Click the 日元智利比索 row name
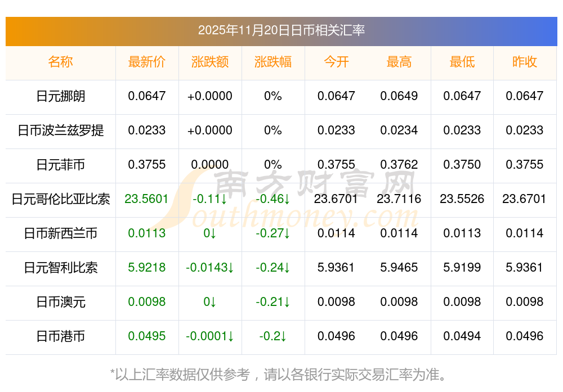Image resolution: width=563 pixels, height=392 pixels. tap(60, 268)
